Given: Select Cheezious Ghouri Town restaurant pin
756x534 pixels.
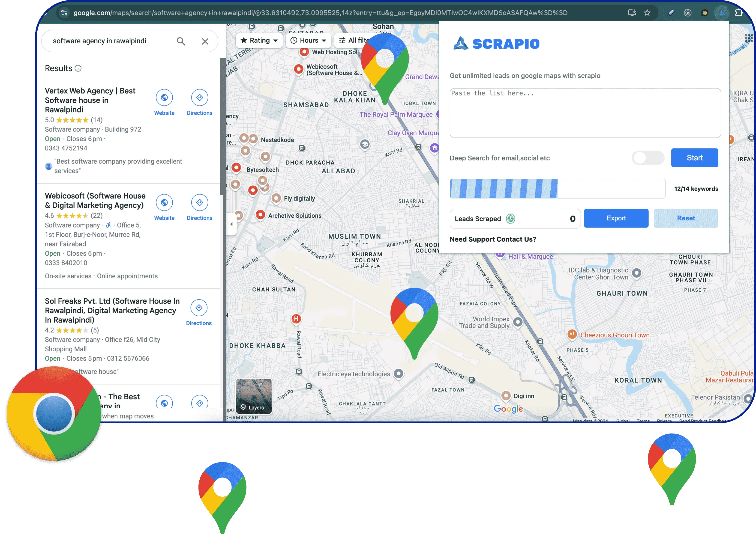Looking at the screenshot, I should [x=572, y=335].
